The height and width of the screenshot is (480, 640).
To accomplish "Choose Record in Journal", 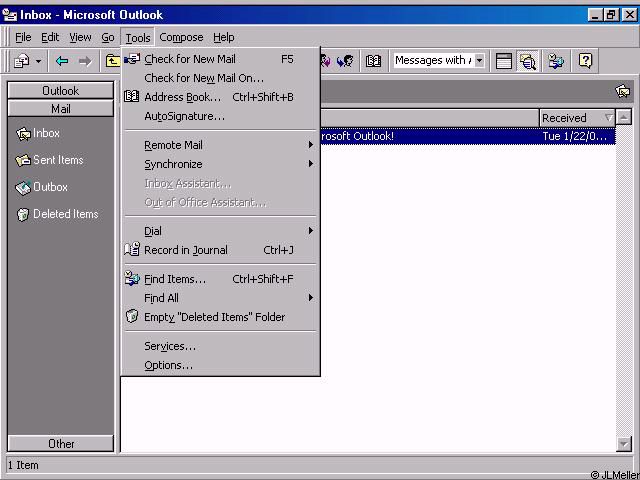I will 220,250.
